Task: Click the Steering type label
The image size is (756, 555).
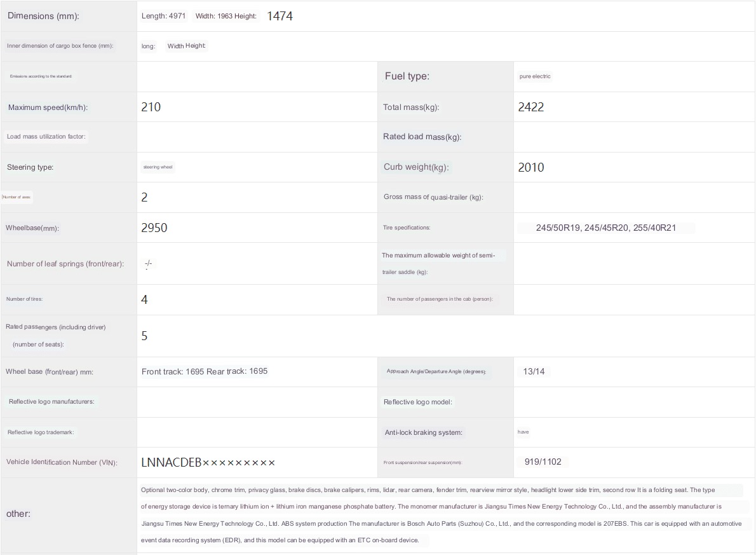Action: [x=30, y=167]
